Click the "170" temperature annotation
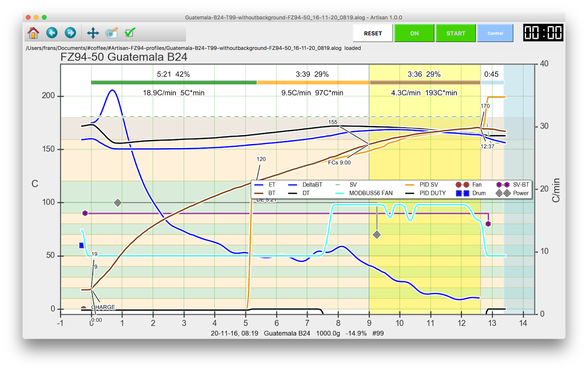Image resolution: width=588 pixels, height=371 pixels. point(485,106)
